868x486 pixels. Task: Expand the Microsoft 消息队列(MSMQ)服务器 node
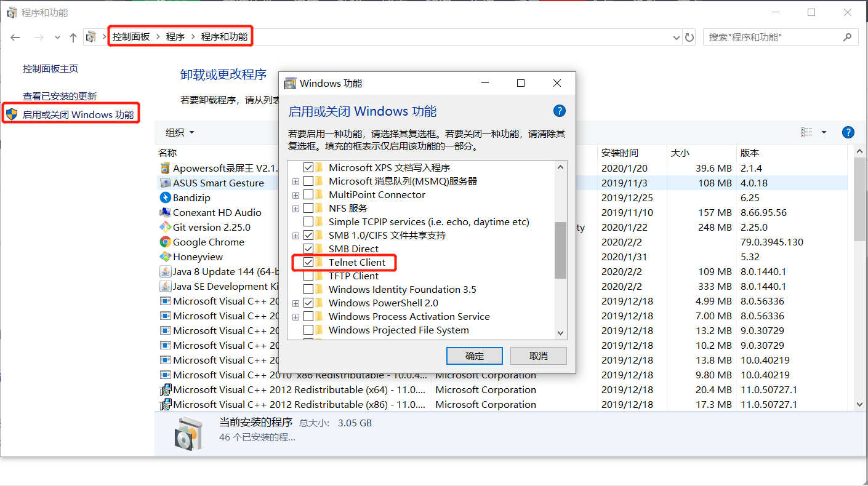coord(296,181)
